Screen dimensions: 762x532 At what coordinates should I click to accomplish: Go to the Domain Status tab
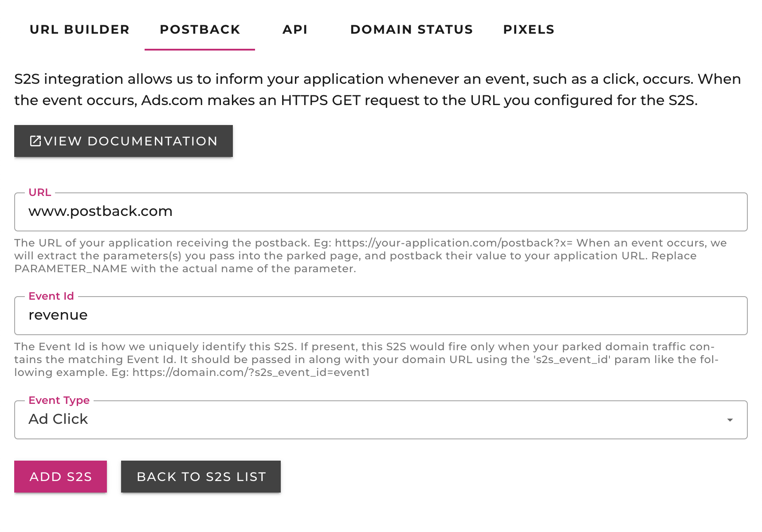tap(411, 30)
